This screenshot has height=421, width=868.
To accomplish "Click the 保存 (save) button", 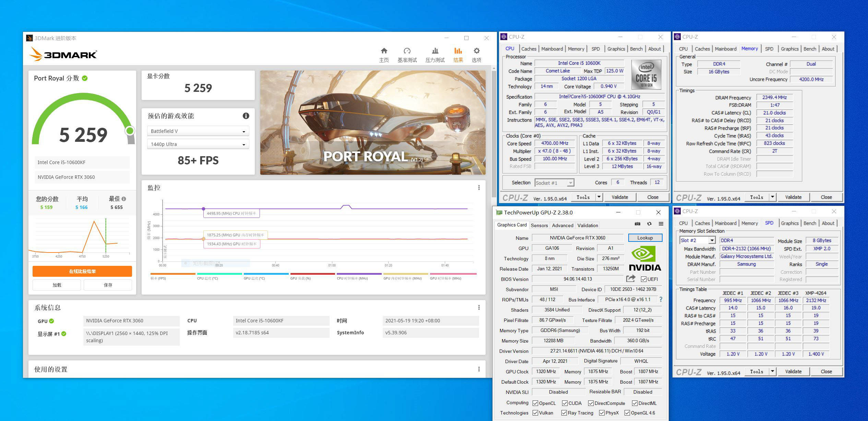I will pos(108,285).
